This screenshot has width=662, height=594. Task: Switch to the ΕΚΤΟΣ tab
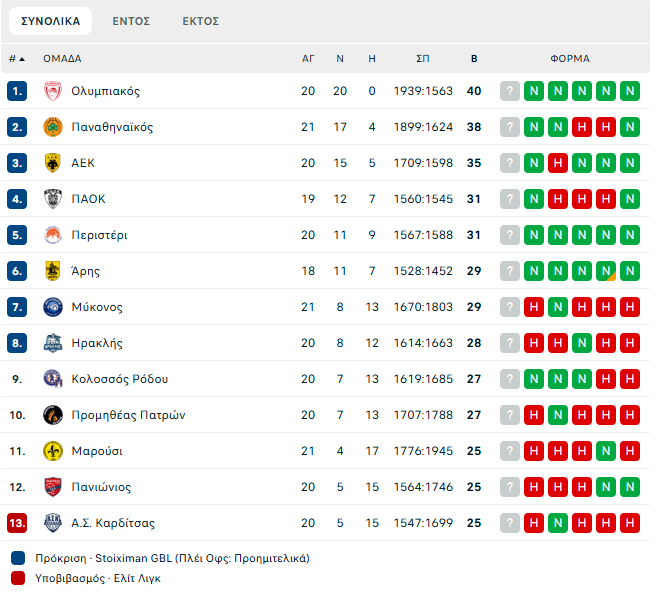[201, 21]
